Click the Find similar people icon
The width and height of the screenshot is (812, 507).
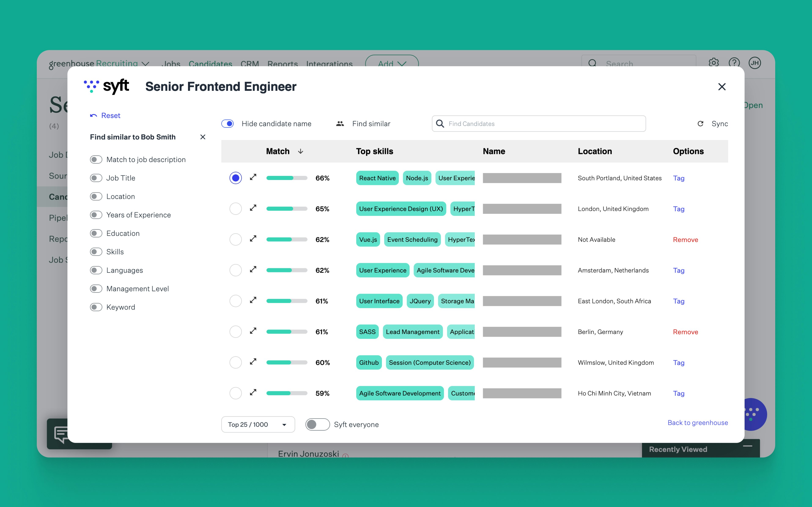(x=340, y=124)
